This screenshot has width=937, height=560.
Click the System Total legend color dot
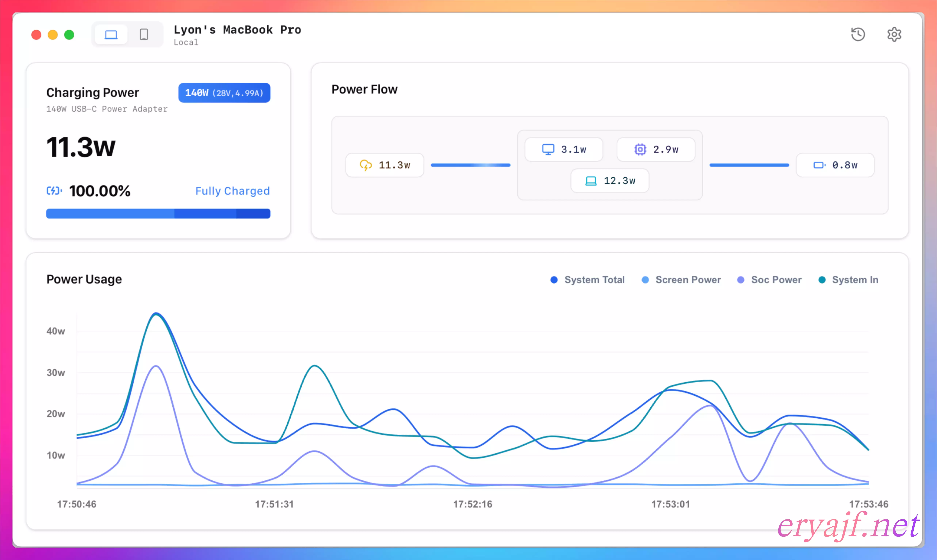click(554, 280)
